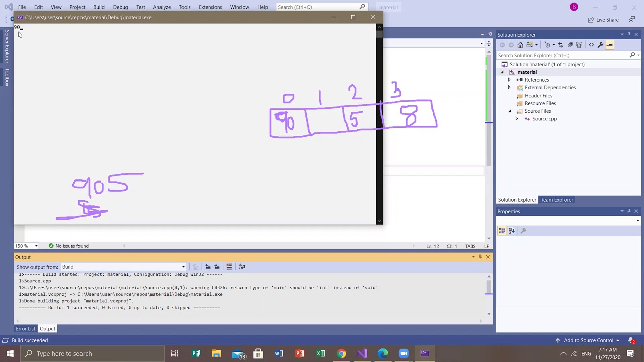Click the editor split window icon
This screenshot has width=644, height=362.
(x=488, y=44)
